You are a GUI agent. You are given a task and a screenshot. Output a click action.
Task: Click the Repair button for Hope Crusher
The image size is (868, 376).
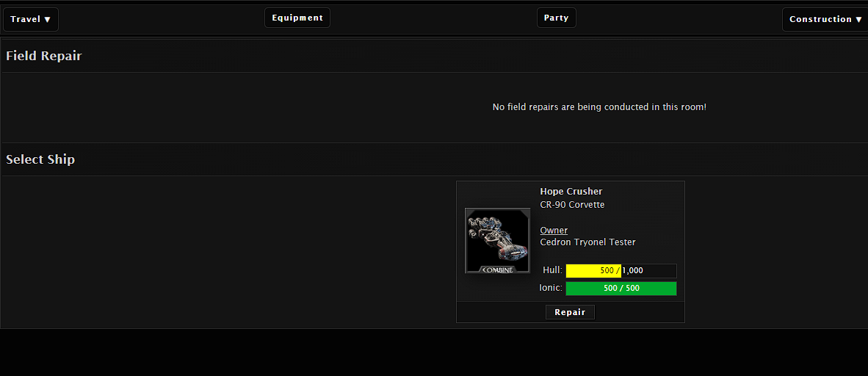[570, 312]
